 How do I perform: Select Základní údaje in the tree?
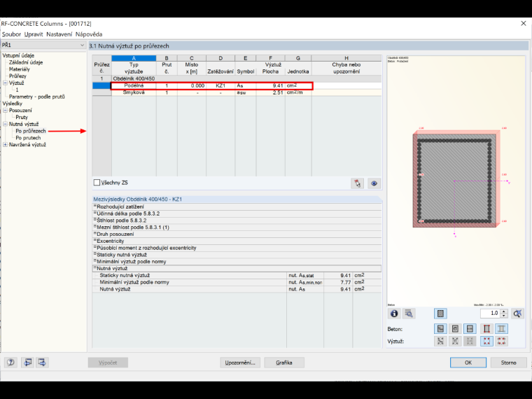coord(26,62)
